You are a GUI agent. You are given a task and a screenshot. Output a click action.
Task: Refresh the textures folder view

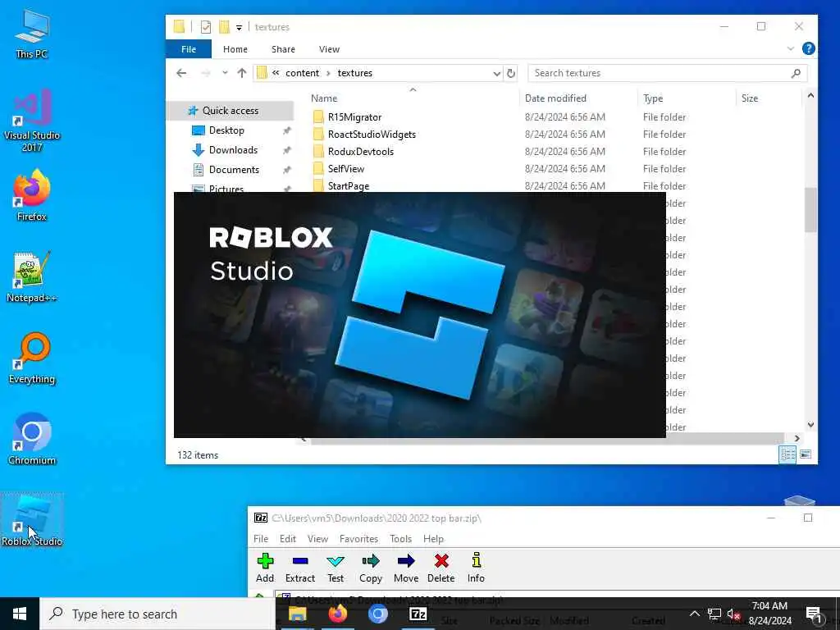pyautogui.click(x=511, y=73)
